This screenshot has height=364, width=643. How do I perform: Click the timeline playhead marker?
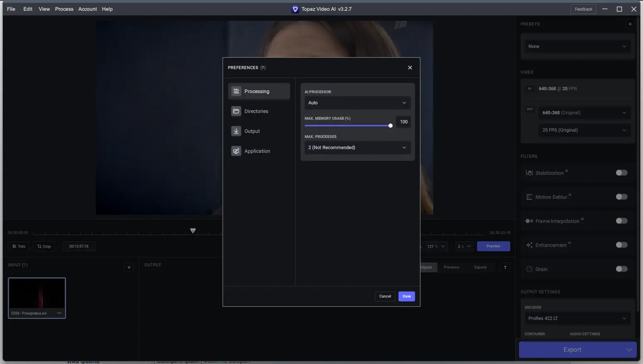tap(193, 231)
